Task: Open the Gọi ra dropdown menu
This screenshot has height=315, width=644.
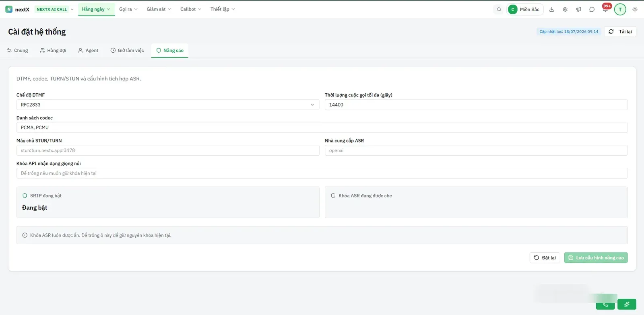Action: (x=128, y=9)
